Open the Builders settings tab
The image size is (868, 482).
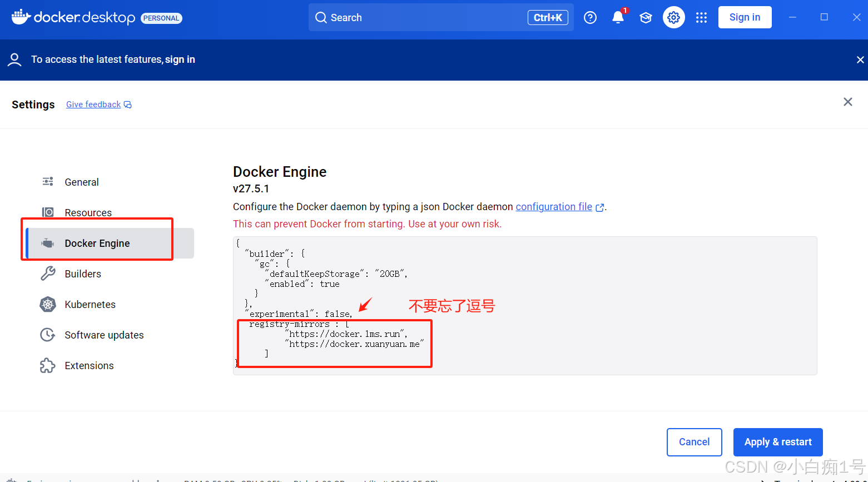coord(110,274)
